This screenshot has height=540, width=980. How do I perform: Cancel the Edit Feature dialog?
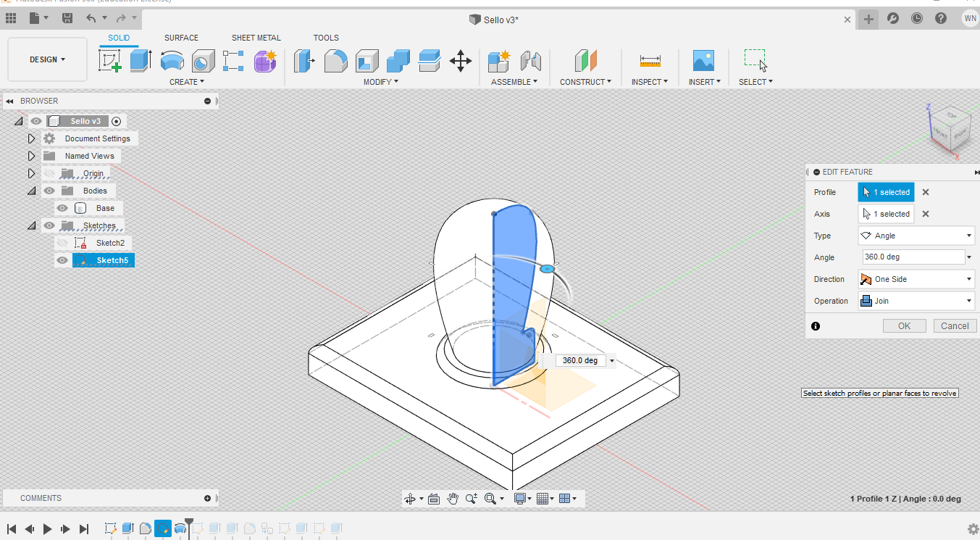955,326
